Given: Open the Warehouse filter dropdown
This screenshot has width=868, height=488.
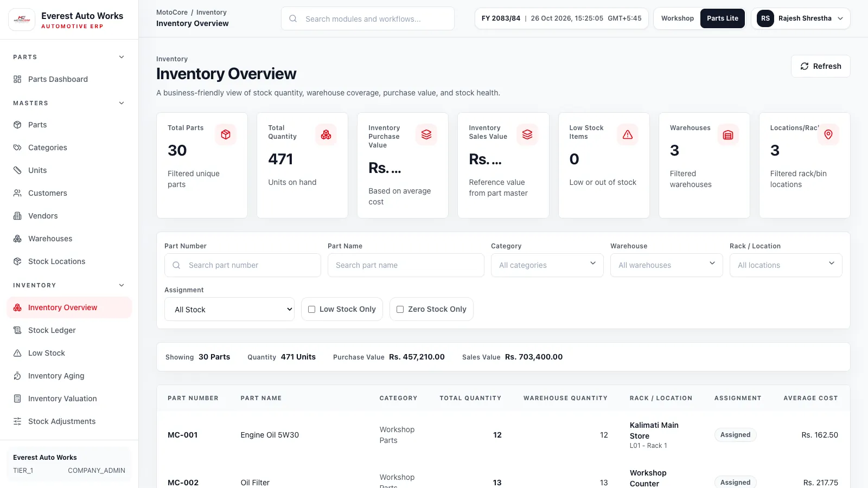Looking at the screenshot, I should click(x=667, y=265).
